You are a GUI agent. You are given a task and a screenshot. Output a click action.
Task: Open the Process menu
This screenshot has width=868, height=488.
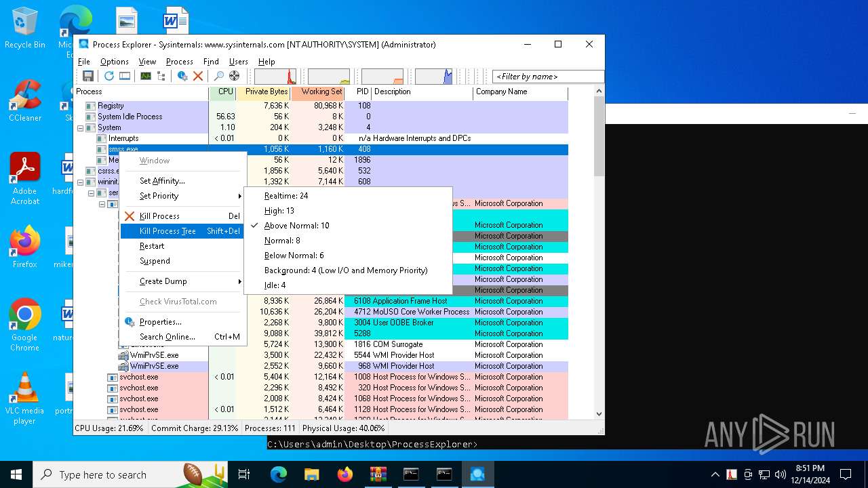pyautogui.click(x=180, y=62)
